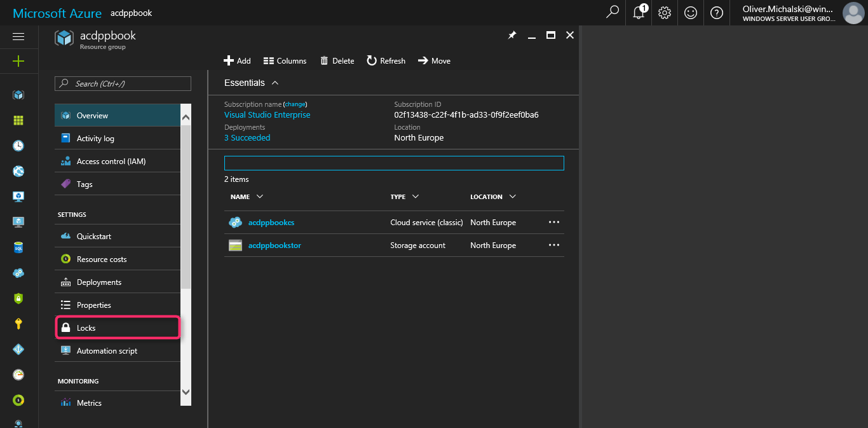This screenshot has height=428, width=868.
Task: Click Refresh in the blade toolbar
Action: tap(386, 61)
